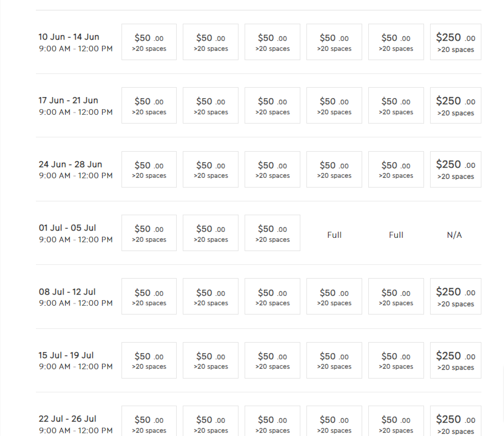Viewport: 504px width, 436px height.
Task: Select fourth $50 slot for 10 Jun - 14 Jun
Action: pyautogui.click(x=334, y=42)
